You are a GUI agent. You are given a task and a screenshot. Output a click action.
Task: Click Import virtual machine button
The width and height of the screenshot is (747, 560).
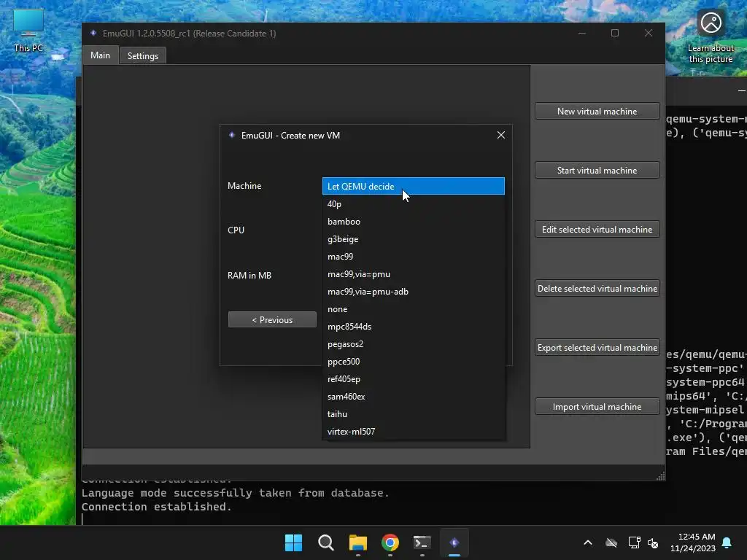pos(597,406)
